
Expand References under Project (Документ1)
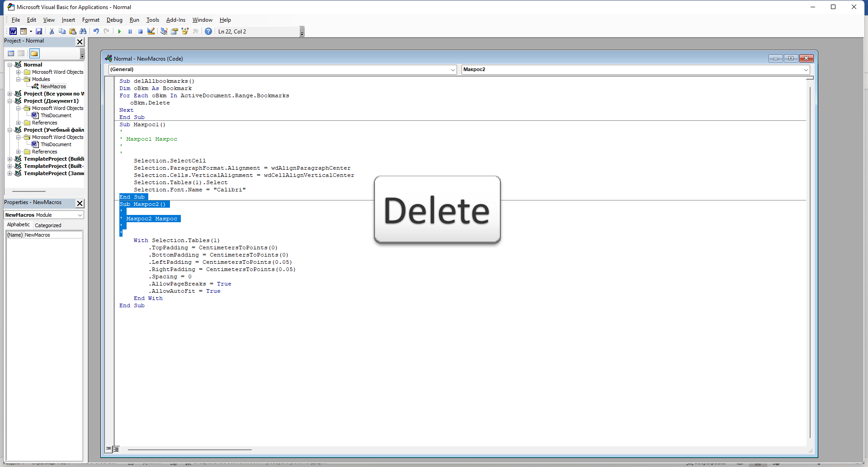pyautogui.click(x=18, y=123)
